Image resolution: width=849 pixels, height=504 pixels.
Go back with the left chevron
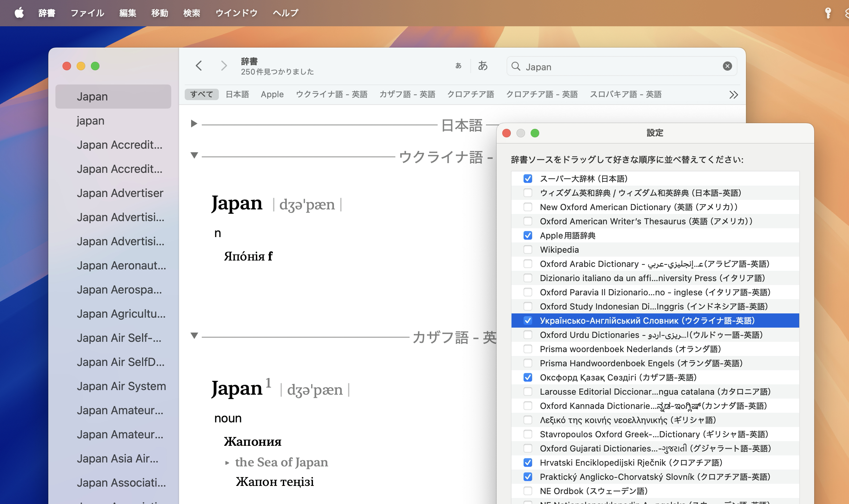pos(199,66)
